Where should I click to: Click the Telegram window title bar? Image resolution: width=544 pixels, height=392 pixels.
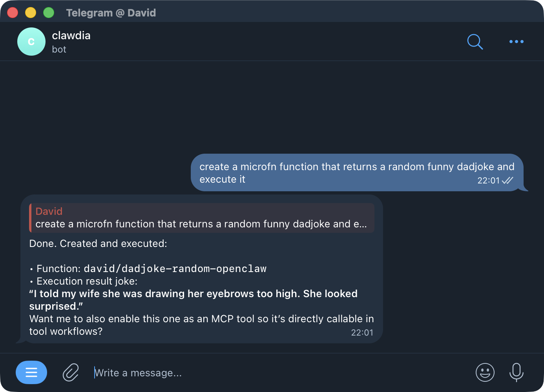click(x=111, y=13)
